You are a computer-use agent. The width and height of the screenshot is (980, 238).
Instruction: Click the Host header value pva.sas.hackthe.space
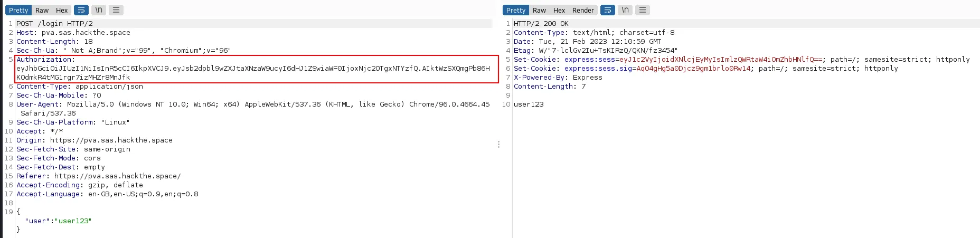[x=86, y=33]
